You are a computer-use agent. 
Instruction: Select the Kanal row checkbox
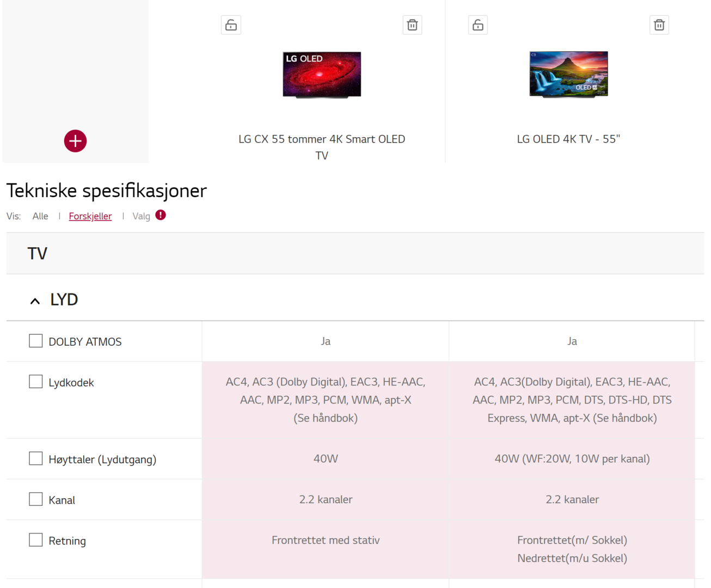pos(36,499)
